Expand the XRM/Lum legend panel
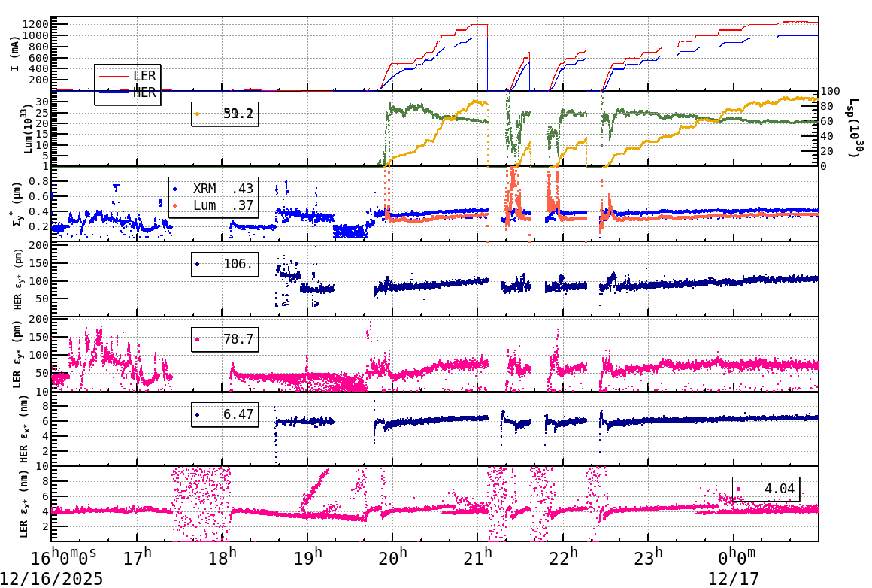The width and height of the screenshot is (872, 588). [x=213, y=197]
